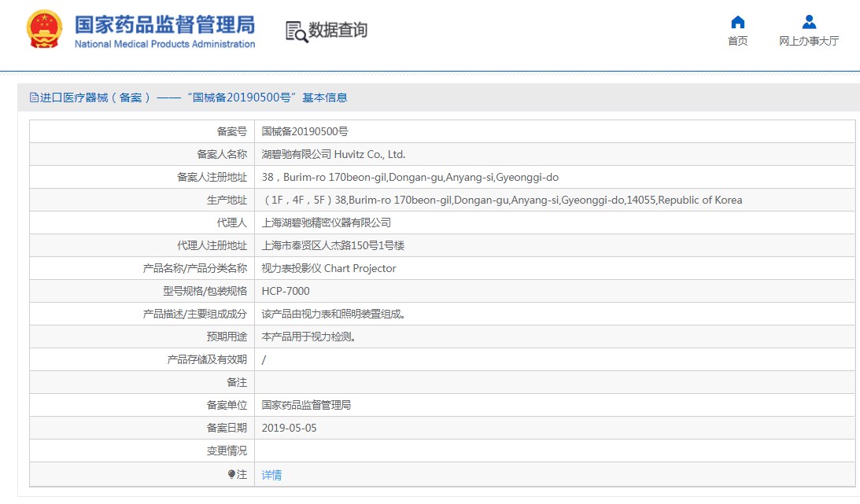Click description 该产品由视力表和照明装置组成
The height and width of the screenshot is (504, 860).
[333, 314]
